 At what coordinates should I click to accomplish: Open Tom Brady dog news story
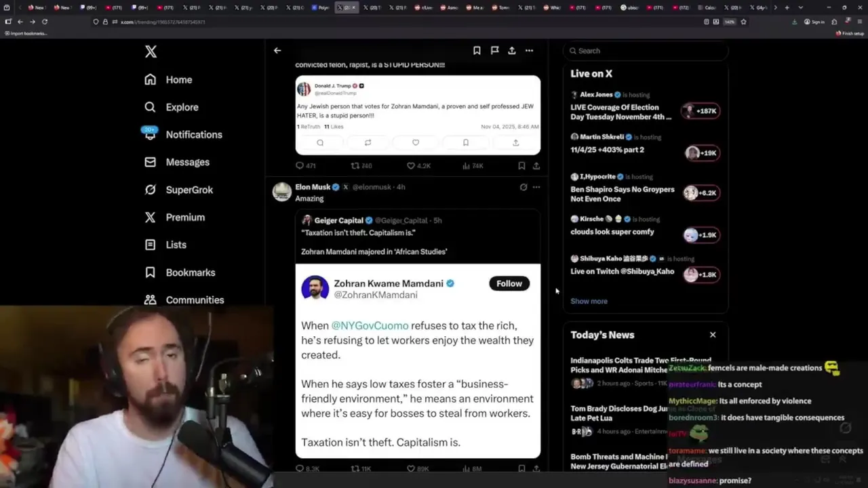pyautogui.click(x=618, y=413)
